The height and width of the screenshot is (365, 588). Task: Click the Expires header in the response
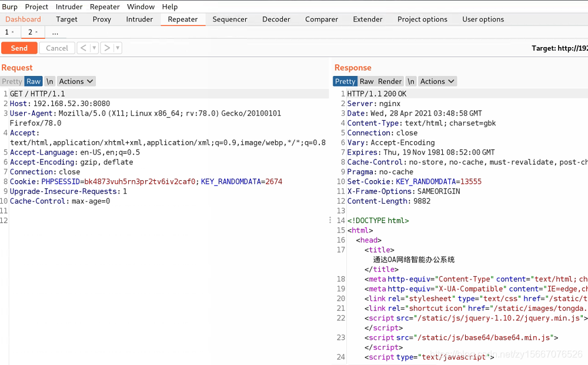click(421, 152)
